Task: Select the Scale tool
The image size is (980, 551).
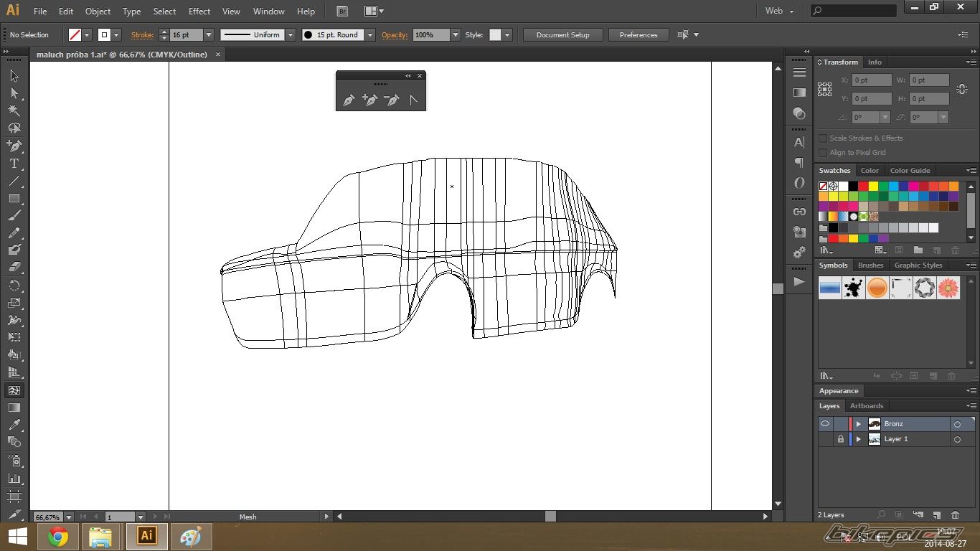Action: coord(14,303)
